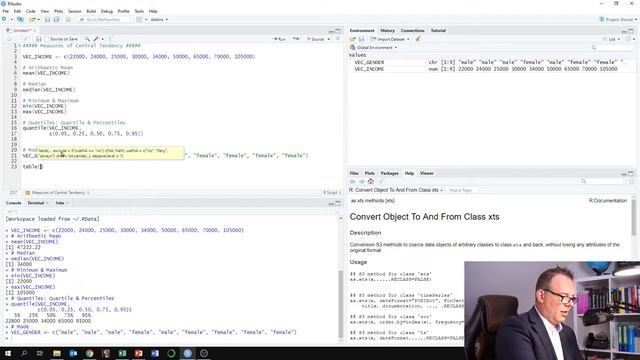
Task: Print the current file icon
Action: (68, 19)
